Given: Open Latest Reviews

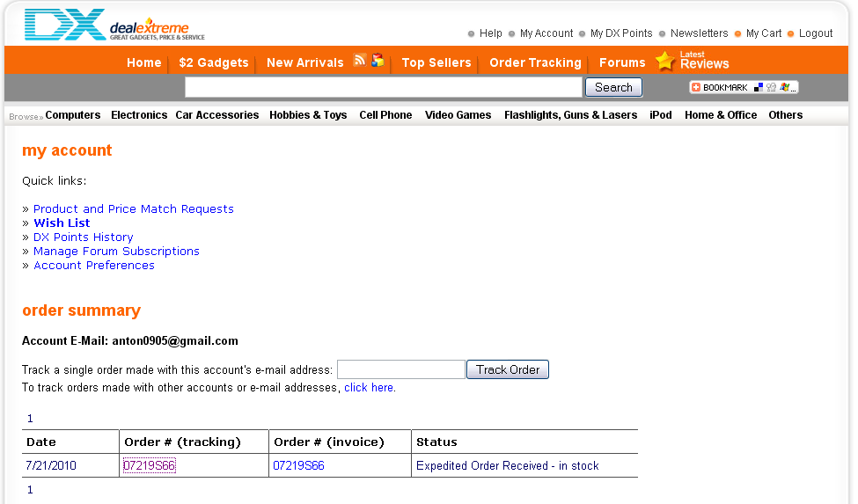Looking at the screenshot, I should click(x=704, y=61).
